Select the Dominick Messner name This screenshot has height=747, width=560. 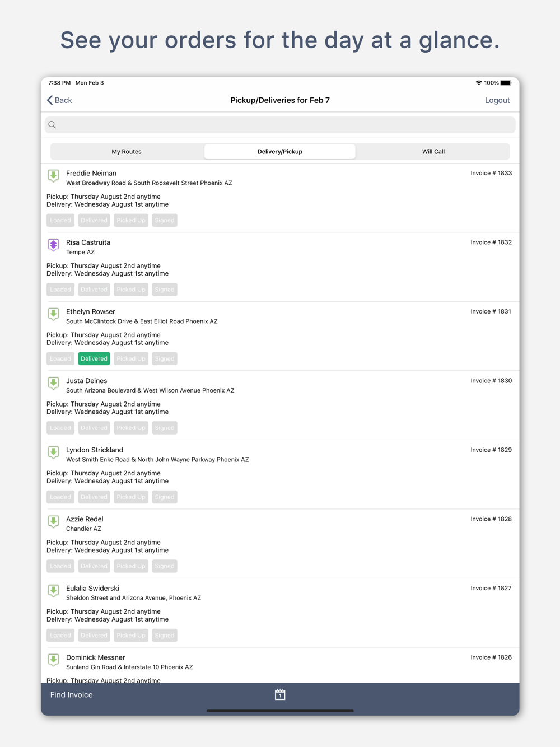point(96,657)
